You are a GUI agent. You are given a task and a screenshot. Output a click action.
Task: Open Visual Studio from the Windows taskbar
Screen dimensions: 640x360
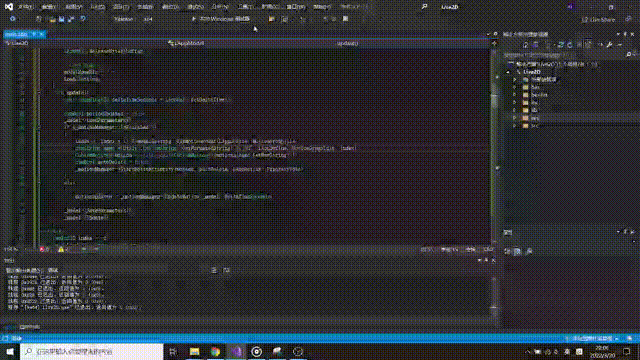[236, 351]
